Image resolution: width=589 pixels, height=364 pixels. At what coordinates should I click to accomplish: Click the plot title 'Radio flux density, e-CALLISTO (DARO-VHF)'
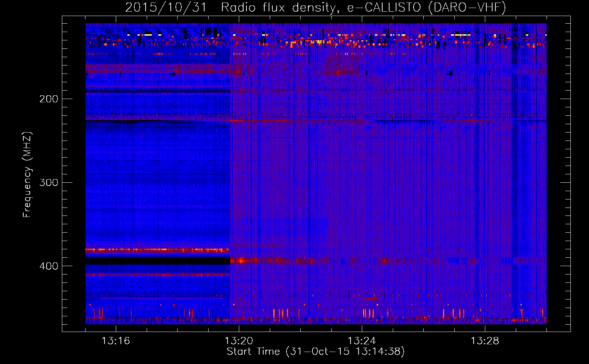pyautogui.click(x=363, y=7)
